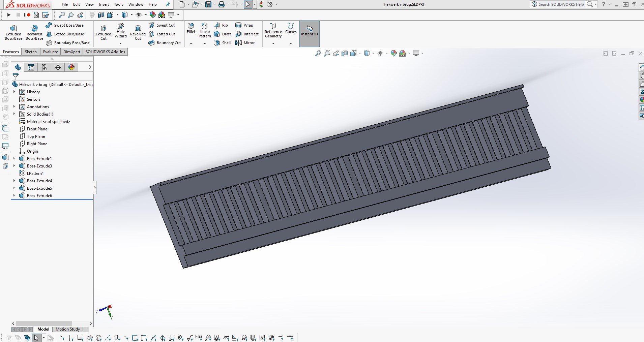Select the LPattern1 feature
The height and width of the screenshot is (342, 644).
tap(32, 173)
